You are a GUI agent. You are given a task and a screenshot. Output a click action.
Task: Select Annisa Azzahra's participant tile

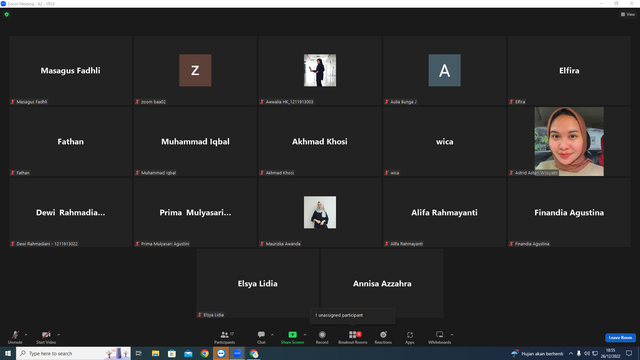[382, 284]
